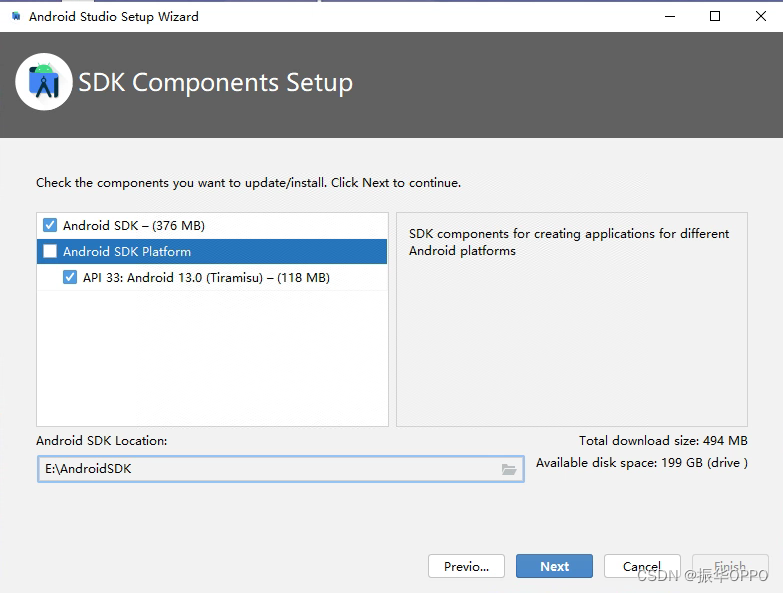The width and height of the screenshot is (783, 593).
Task: Cancel the setup wizard
Action: (x=642, y=566)
